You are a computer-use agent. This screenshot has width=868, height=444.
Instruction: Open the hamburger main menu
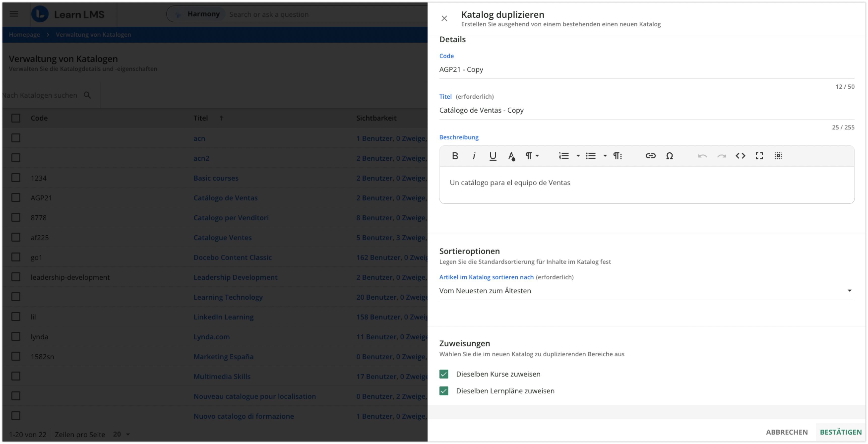pyautogui.click(x=14, y=14)
